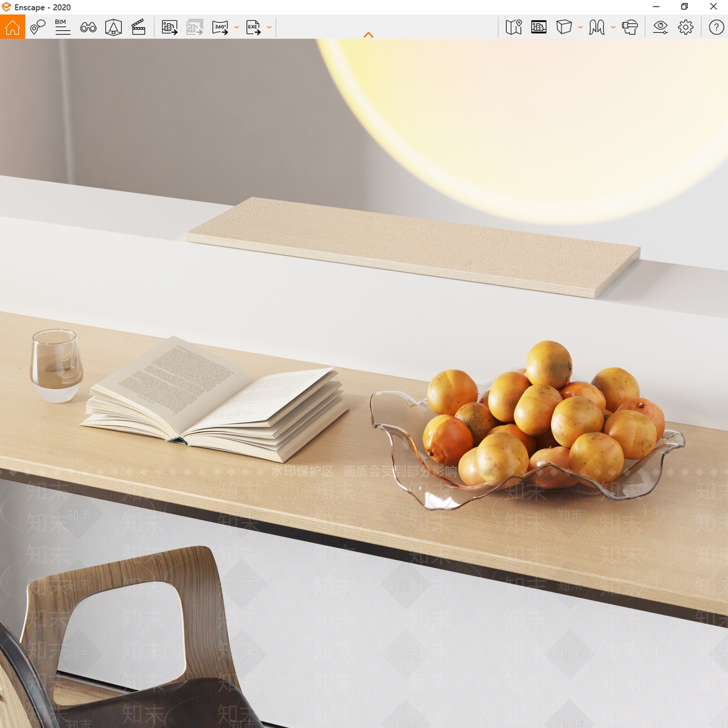Toggle the cube projection view icon
The width and height of the screenshot is (728, 728).
point(564,27)
